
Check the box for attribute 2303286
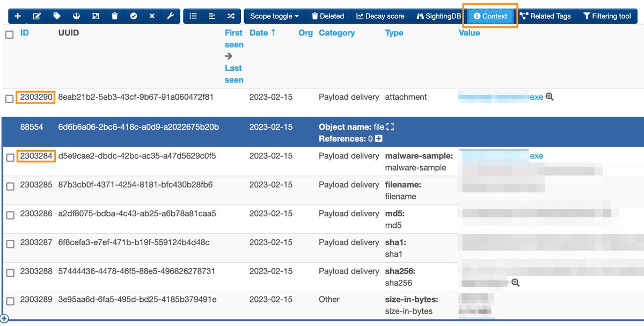tap(10, 215)
